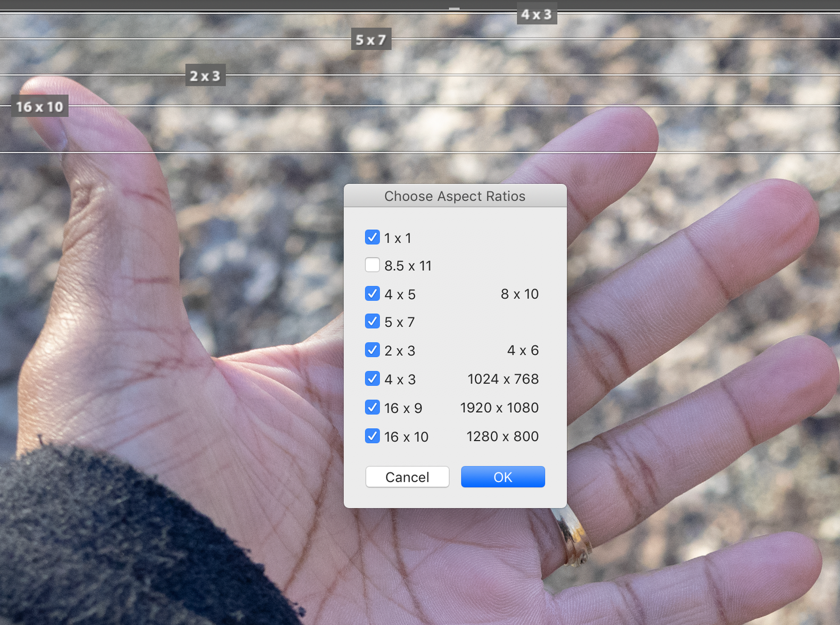Disable the 4 x 3 aspect ratio checkbox
Viewport: 840px width, 625px height.
pos(372,379)
